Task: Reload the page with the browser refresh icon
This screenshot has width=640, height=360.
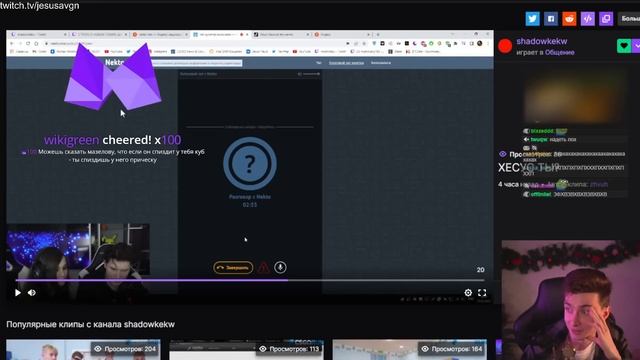Action: [x=28, y=43]
